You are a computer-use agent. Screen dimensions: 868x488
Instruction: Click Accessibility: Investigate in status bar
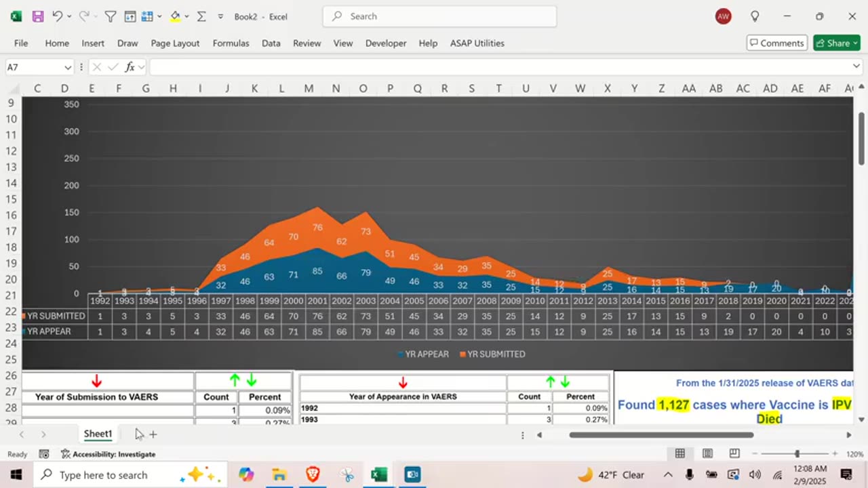(108, 454)
